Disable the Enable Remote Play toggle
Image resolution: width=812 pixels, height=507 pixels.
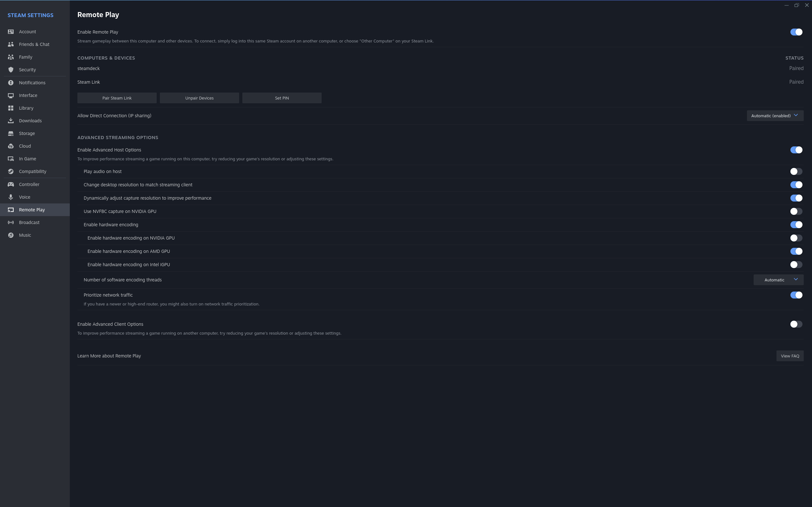(x=796, y=32)
